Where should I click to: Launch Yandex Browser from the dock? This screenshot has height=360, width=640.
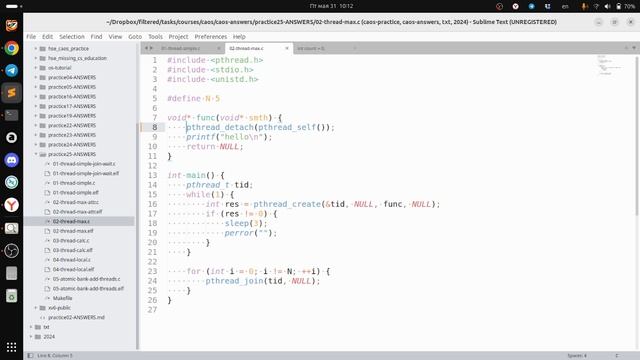pyautogui.click(x=11, y=205)
